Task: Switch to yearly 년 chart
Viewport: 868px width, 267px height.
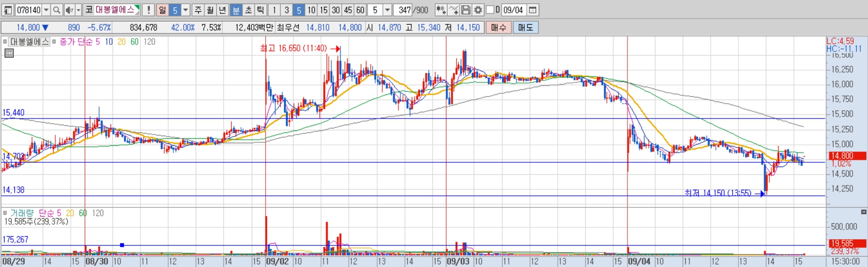Action: click(x=222, y=10)
